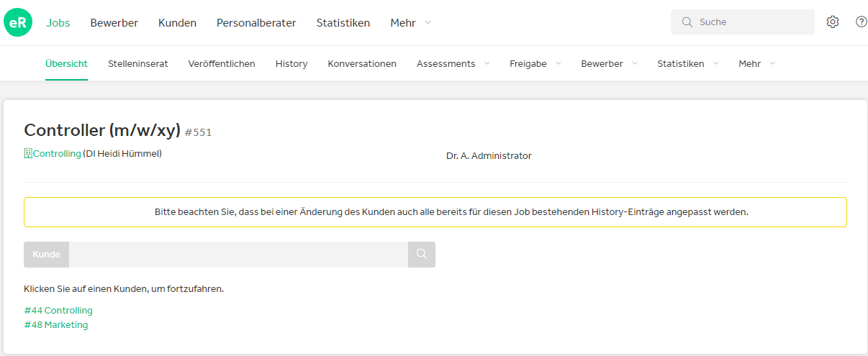Switch to the Stelleninserat tab
The width and height of the screenshot is (868, 356).
point(138,63)
